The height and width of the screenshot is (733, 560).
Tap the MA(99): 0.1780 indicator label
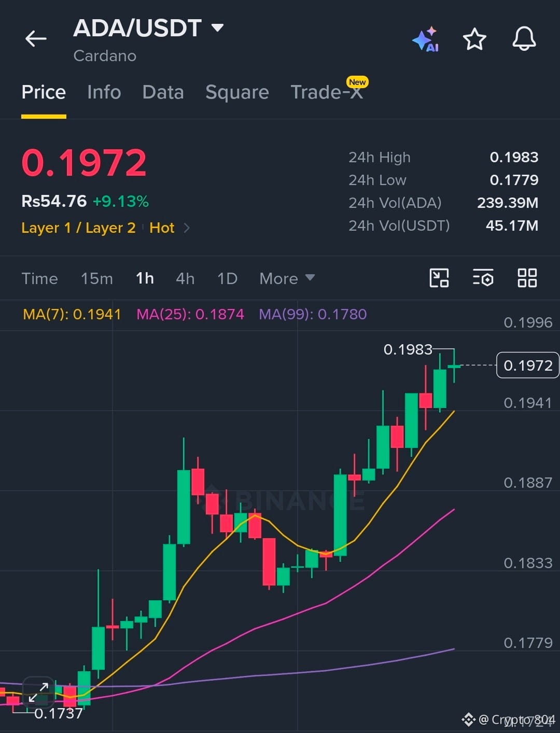313,314
